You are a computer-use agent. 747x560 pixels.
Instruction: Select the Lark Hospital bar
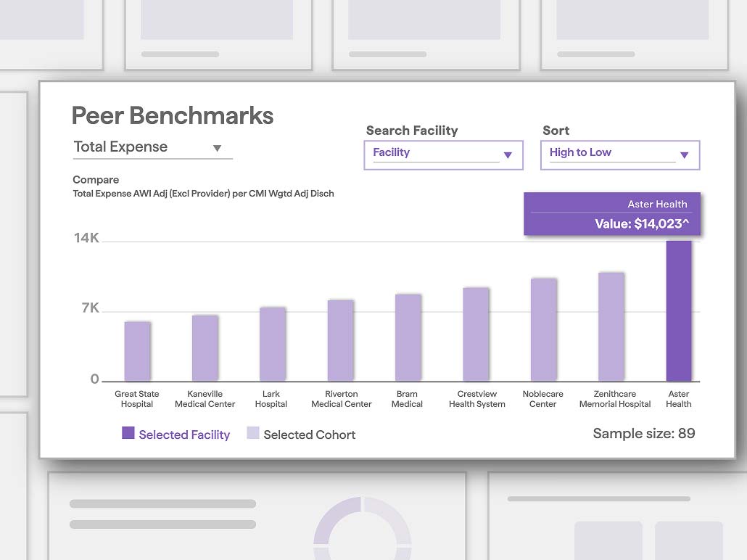coord(273,345)
